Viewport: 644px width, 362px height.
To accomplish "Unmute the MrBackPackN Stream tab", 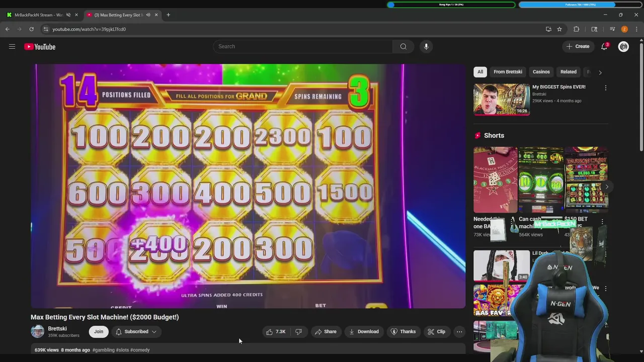I will (68, 15).
